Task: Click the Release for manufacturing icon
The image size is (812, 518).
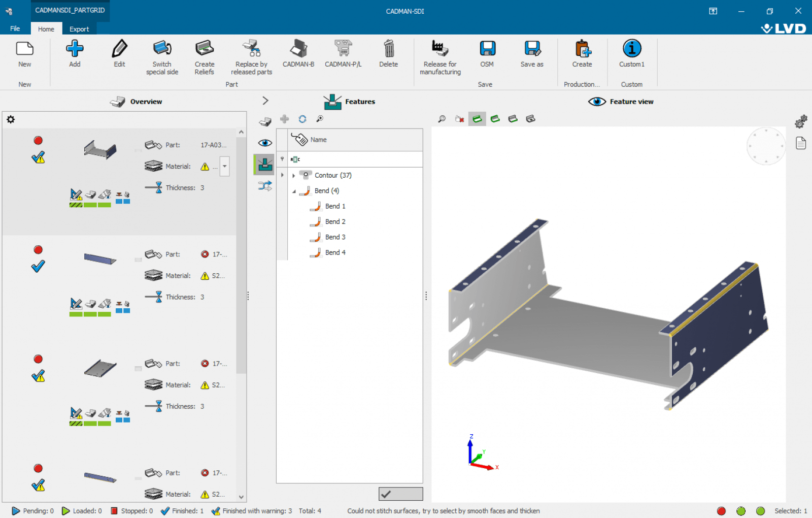Action: point(439,49)
